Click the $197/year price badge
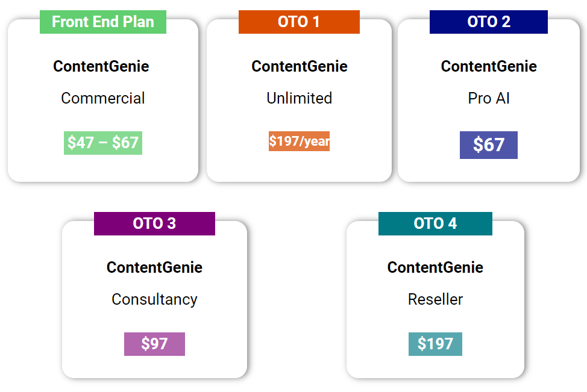587x392 pixels. click(x=299, y=142)
